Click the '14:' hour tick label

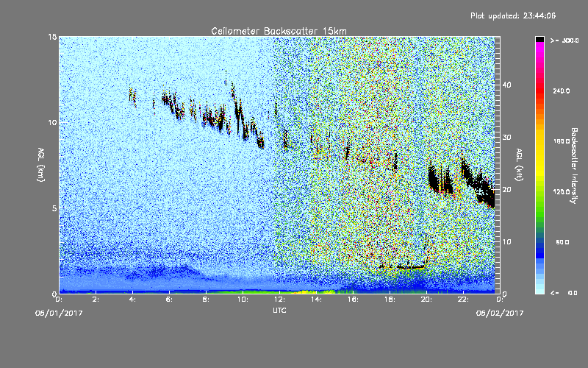(316, 300)
